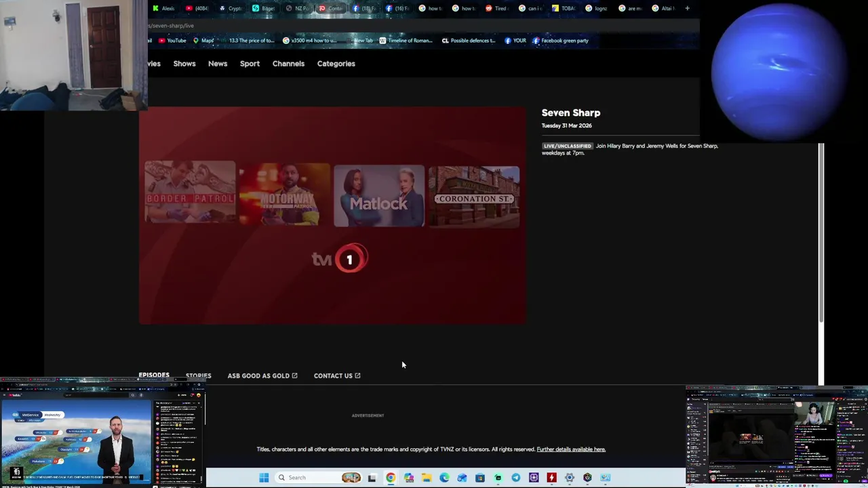Screen dimensions: 868x488
Task: Go to the Channels menu
Action: tap(288, 64)
